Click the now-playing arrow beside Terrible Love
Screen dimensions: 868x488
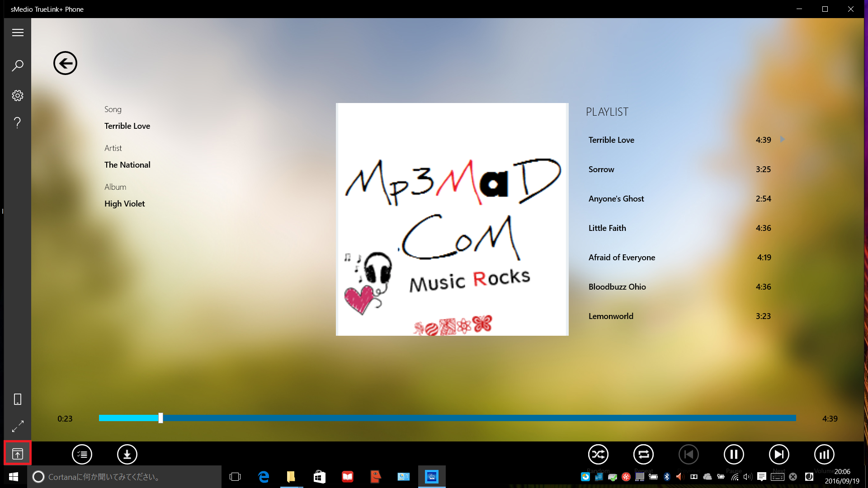point(782,139)
